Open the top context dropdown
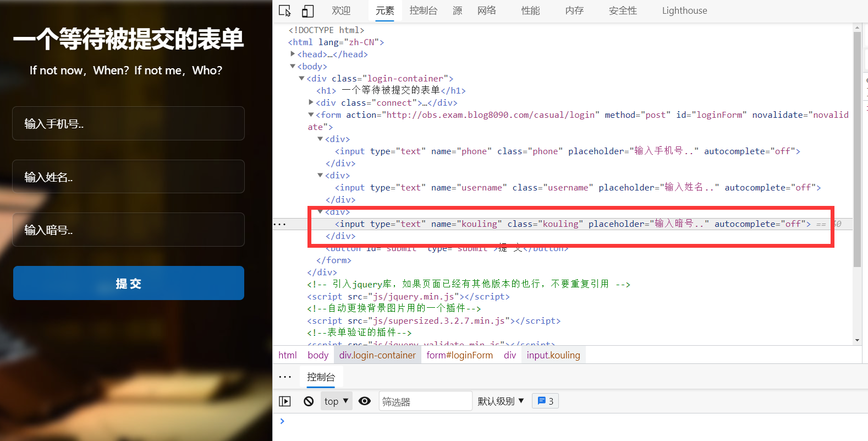This screenshot has width=868, height=441. click(337, 401)
